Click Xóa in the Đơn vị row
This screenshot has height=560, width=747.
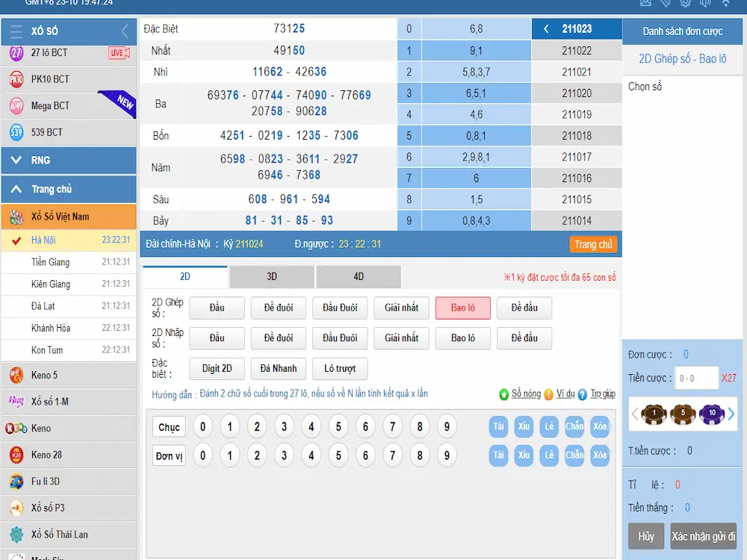(600, 455)
